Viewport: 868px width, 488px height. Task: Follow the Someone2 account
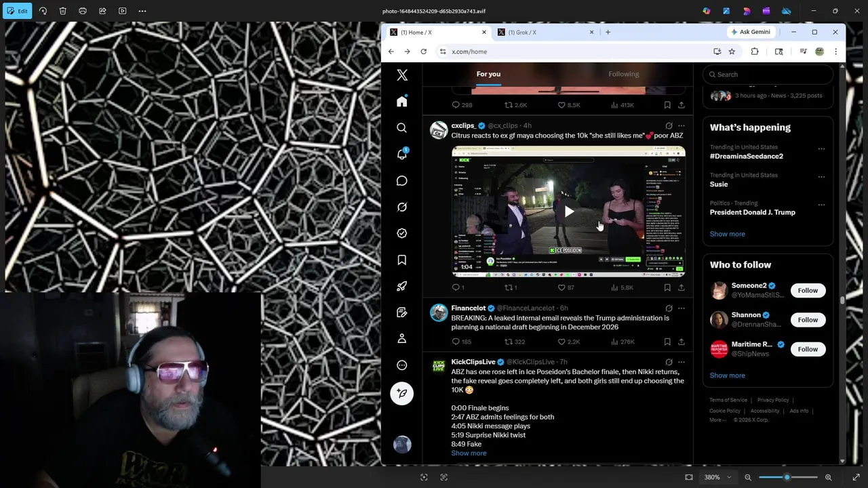(x=808, y=290)
